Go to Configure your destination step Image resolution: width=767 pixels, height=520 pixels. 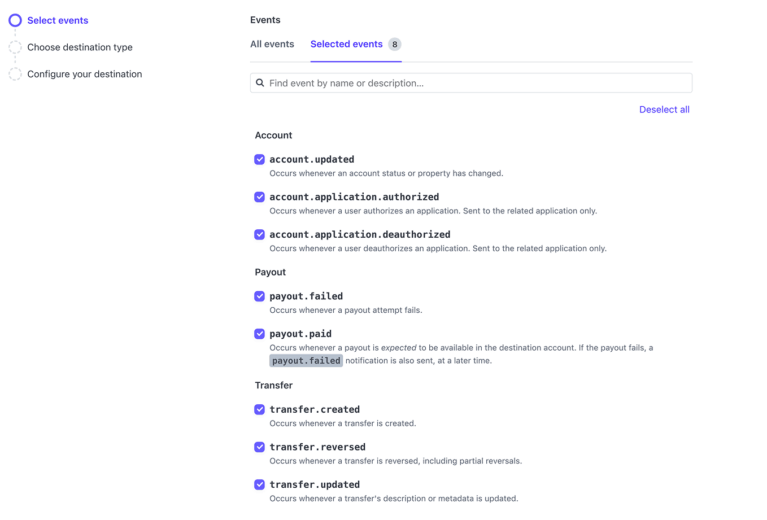(x=85, y=74)
